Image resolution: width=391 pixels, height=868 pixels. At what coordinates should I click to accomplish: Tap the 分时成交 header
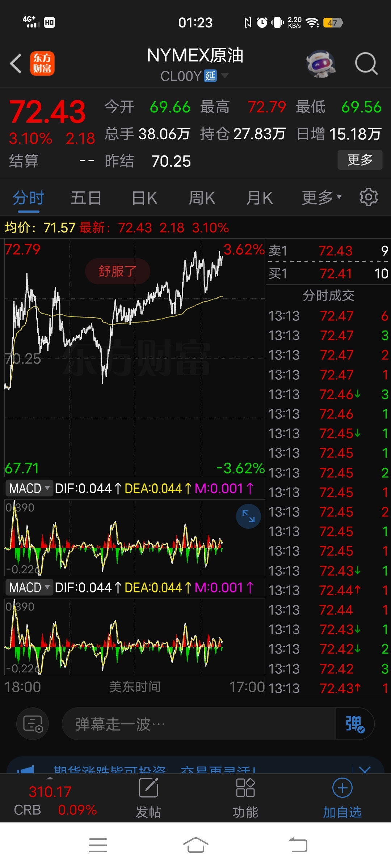(x=328, y=295)
